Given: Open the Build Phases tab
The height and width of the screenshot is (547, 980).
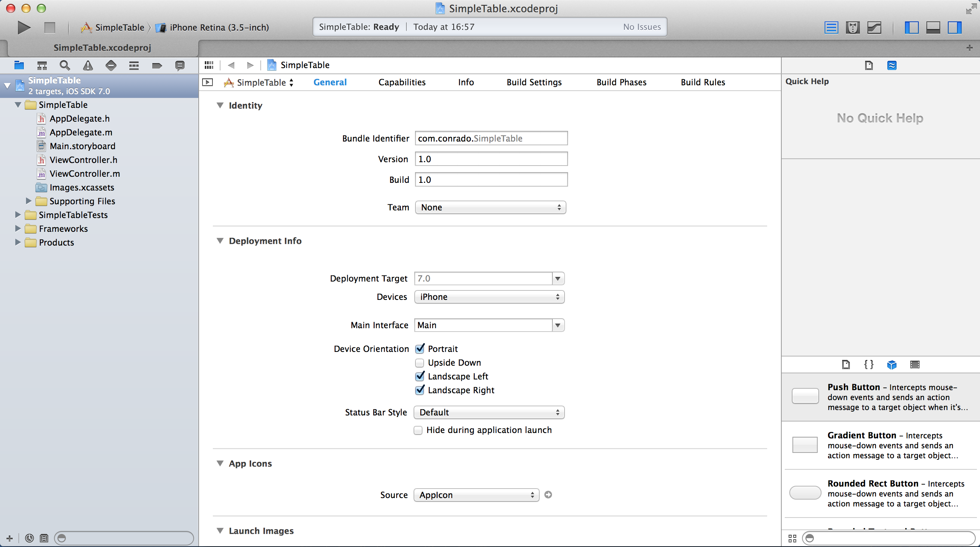Looking at the screenshot, I should pyautogui.click(x=621, y=82).
